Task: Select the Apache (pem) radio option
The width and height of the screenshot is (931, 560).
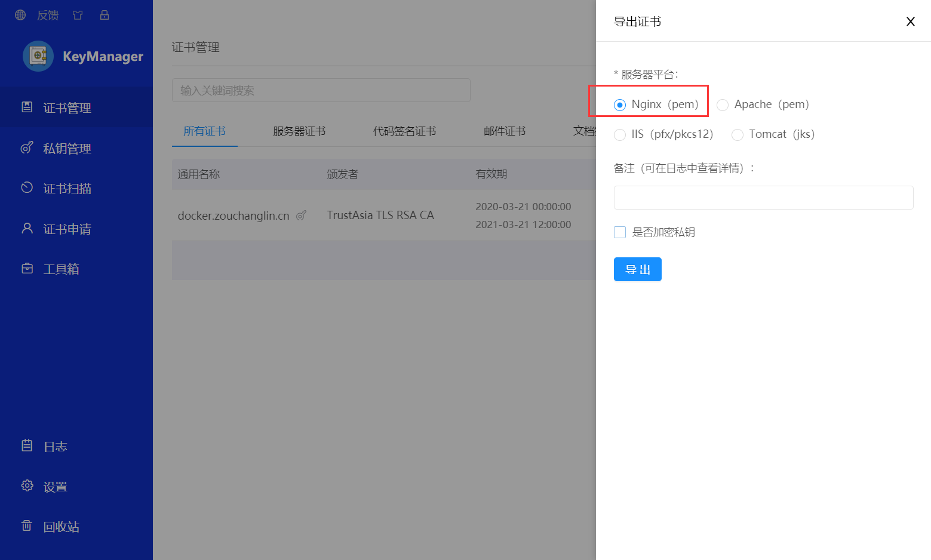Action: click(x=723, y=105)
